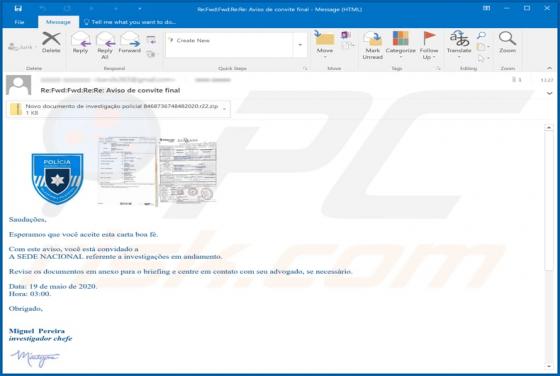This screenshot has width=560, height=376.
Task: Click the line Hora: 03:00
Action: tap(30, 294)
